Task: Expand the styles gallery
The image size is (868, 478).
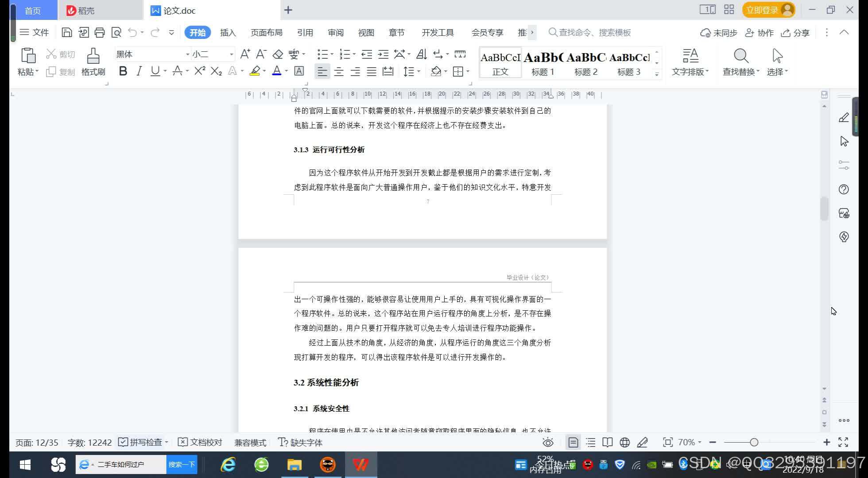Action: [x=657, y=74]
